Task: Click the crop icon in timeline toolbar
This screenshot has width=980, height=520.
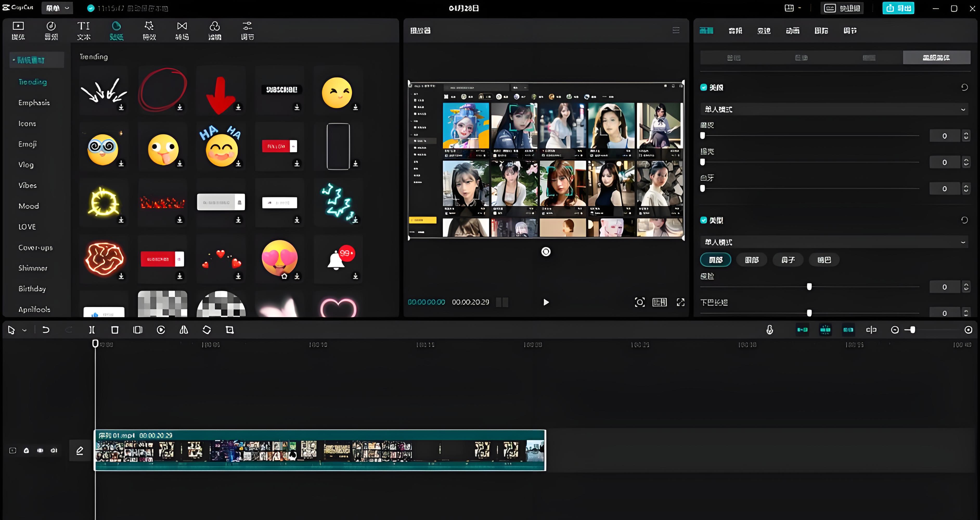Action: coord(230,330)
